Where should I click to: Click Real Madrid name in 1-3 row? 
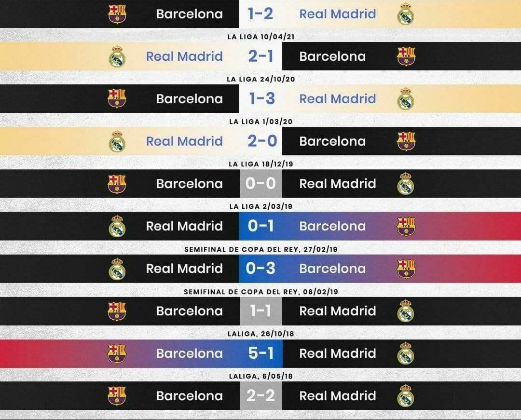[338, 98]
